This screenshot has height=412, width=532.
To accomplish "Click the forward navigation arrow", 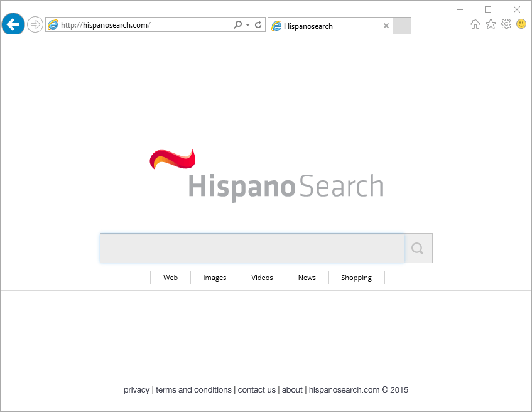I will pyautogui.click(x=35, y=24).
